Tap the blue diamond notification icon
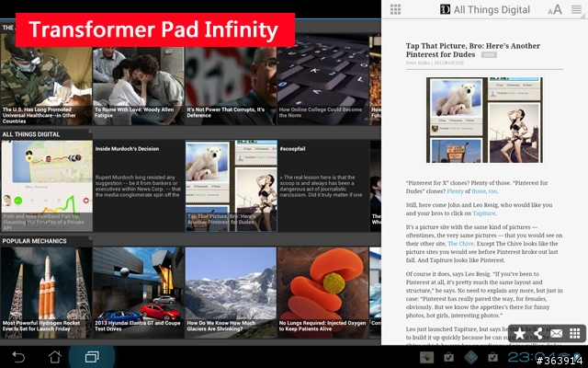Image resolution: width=588 pixels, height=368 pixels. click(x=470, y=358)
